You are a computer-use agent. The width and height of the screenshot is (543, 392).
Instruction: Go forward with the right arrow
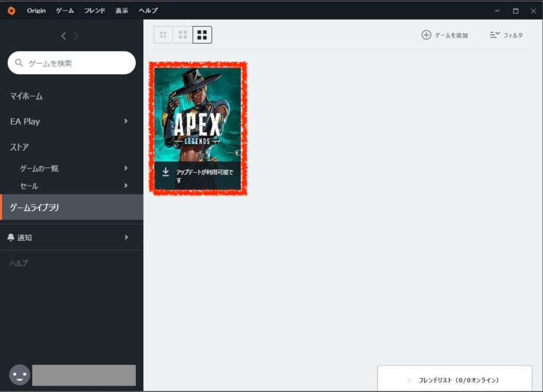pyautogui.click(x=76, y=36)
